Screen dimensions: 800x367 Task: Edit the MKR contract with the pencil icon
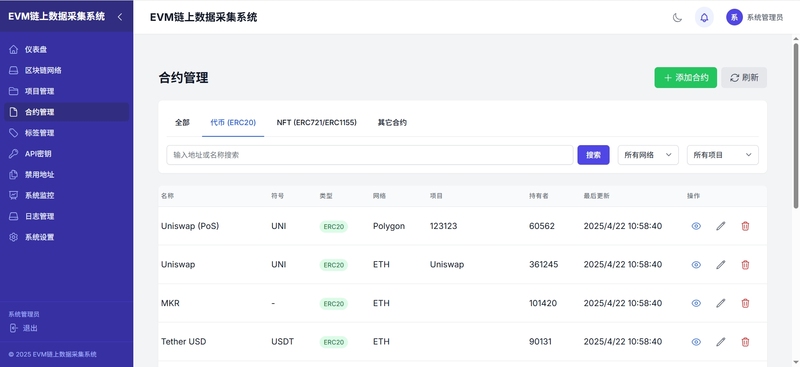click(720, 303)
